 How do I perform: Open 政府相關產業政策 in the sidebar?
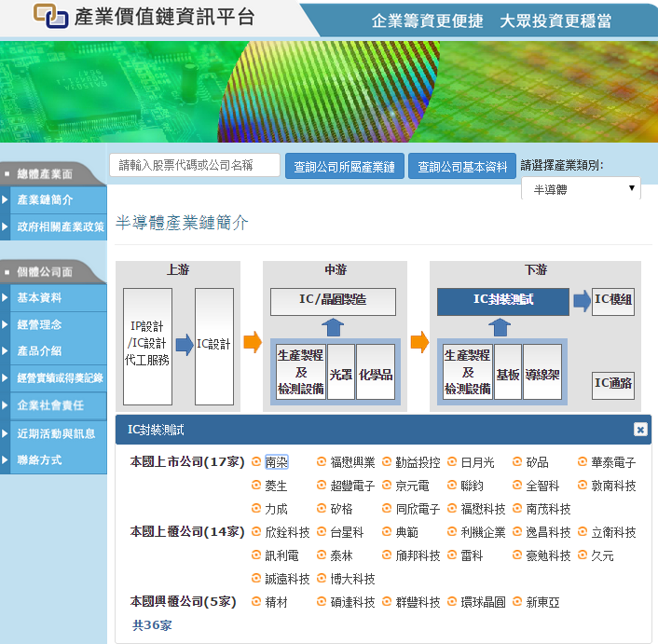[x=54, y=227]
